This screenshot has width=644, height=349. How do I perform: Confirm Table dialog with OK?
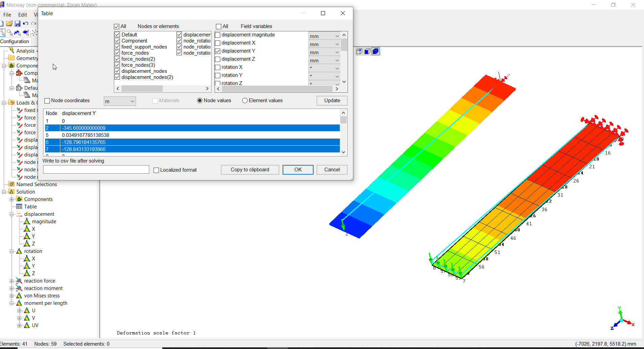[298, 170]
